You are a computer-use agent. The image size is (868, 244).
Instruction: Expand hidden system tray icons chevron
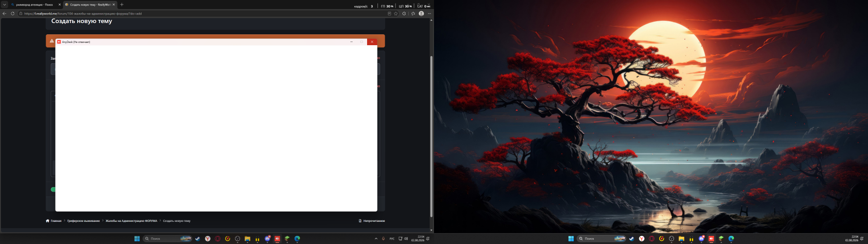[376, 239]
